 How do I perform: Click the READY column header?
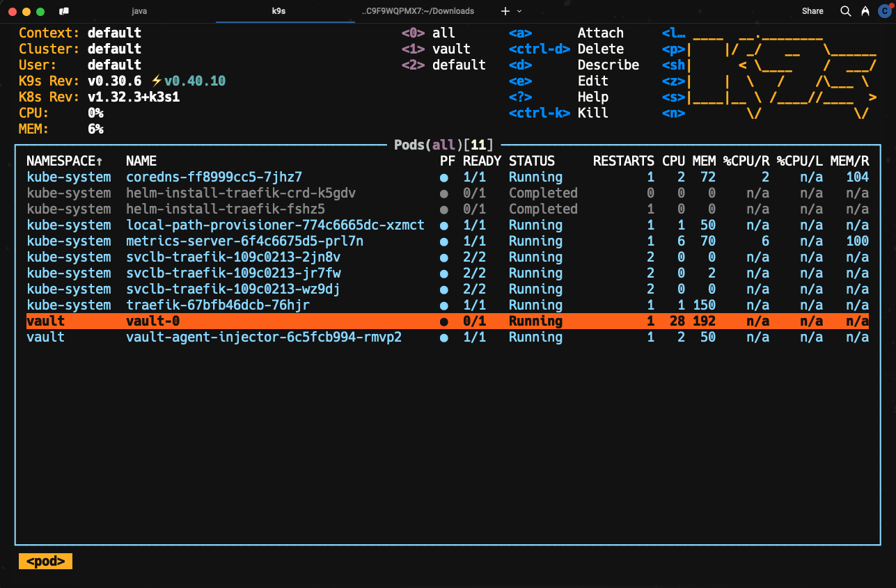coord(482,161)
